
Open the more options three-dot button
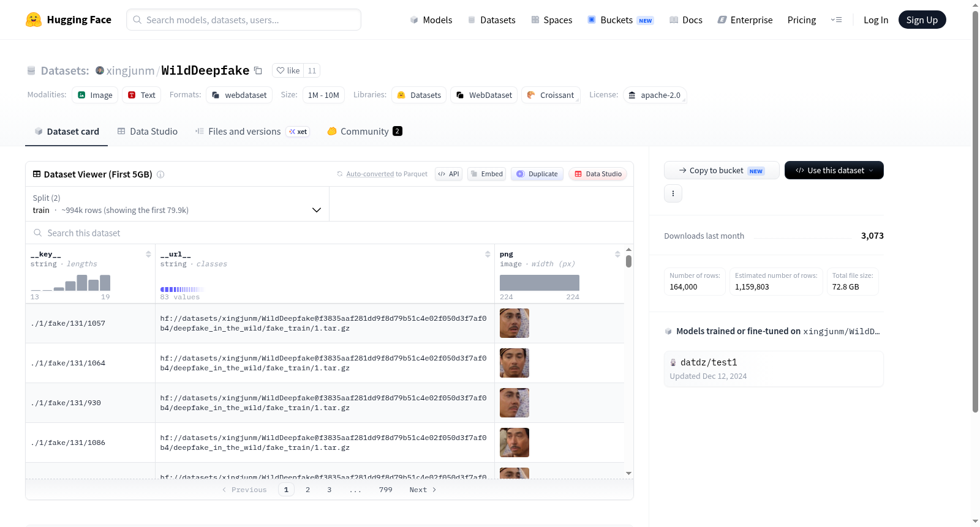point(673,193)
